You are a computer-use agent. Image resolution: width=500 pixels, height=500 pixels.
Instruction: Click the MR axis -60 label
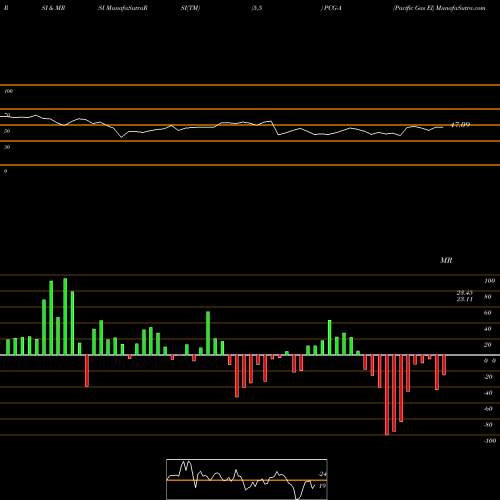click(488, 409)
